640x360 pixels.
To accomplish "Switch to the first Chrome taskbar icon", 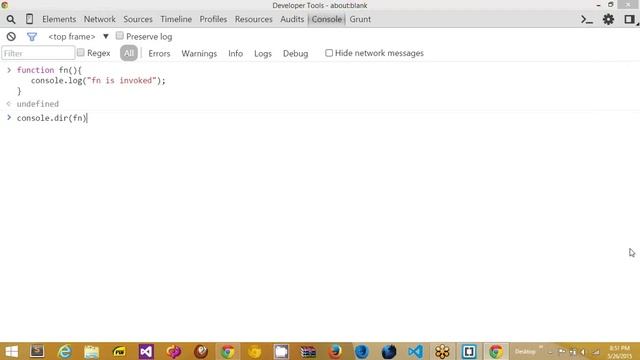I will coord(228,351).
